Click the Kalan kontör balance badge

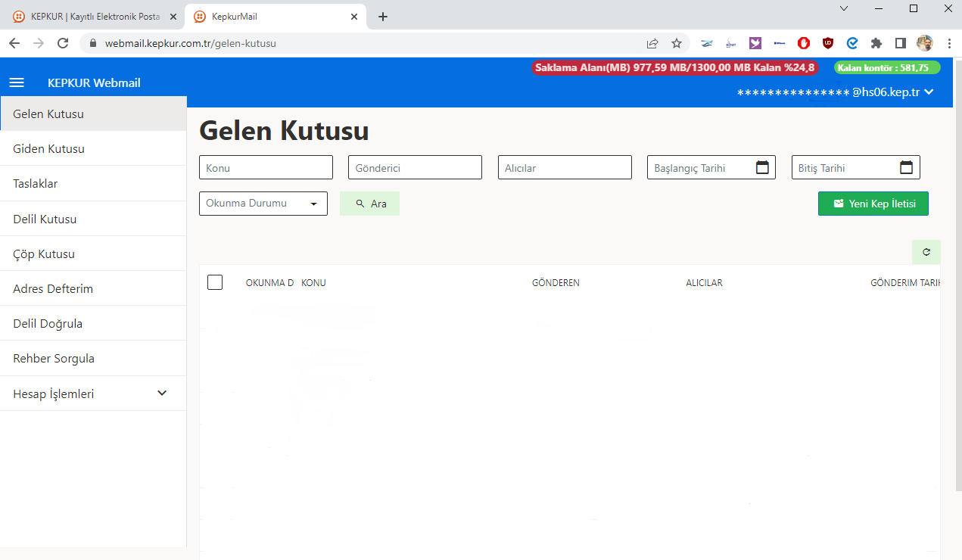pyautogui.click(x=887, y=67)
